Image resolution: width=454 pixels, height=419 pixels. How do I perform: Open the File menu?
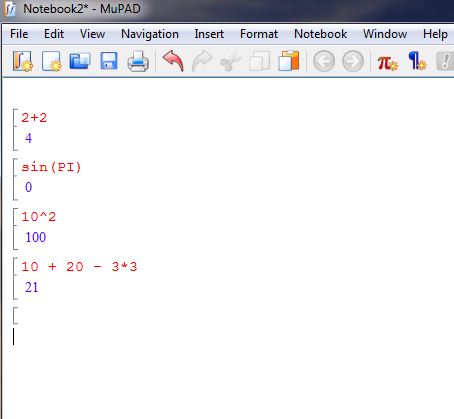click(x=19, y=34)
